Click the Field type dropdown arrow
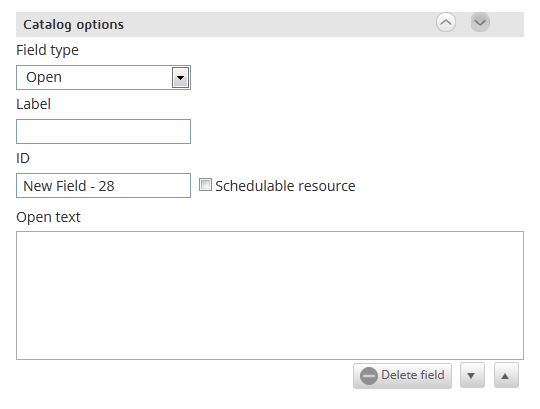 tap(180, 77)
